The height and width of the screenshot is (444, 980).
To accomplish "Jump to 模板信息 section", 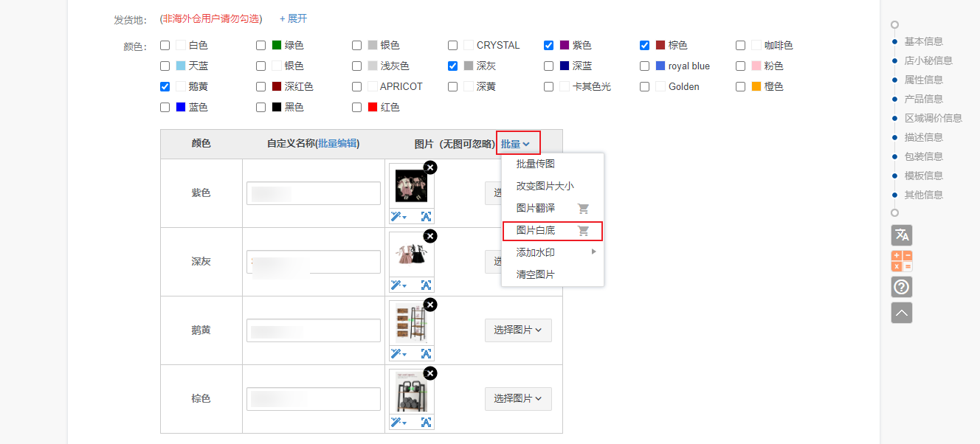I will 923,176.
